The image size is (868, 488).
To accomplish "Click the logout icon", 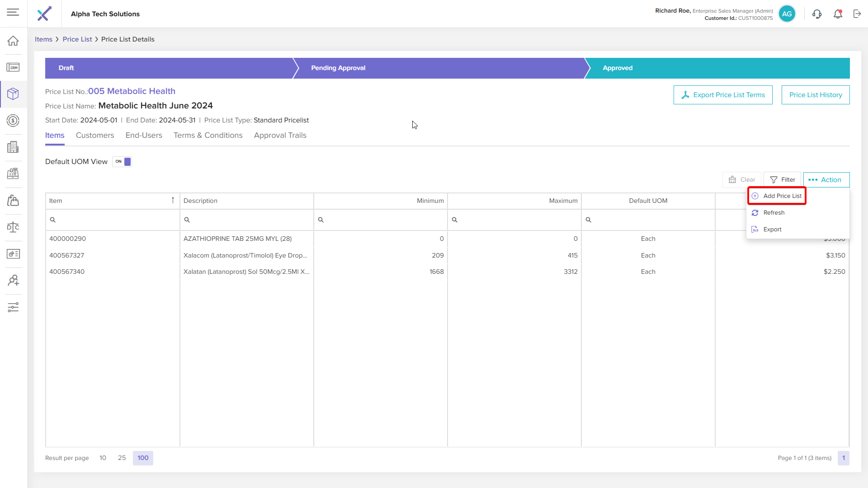I will coord(857,14).
